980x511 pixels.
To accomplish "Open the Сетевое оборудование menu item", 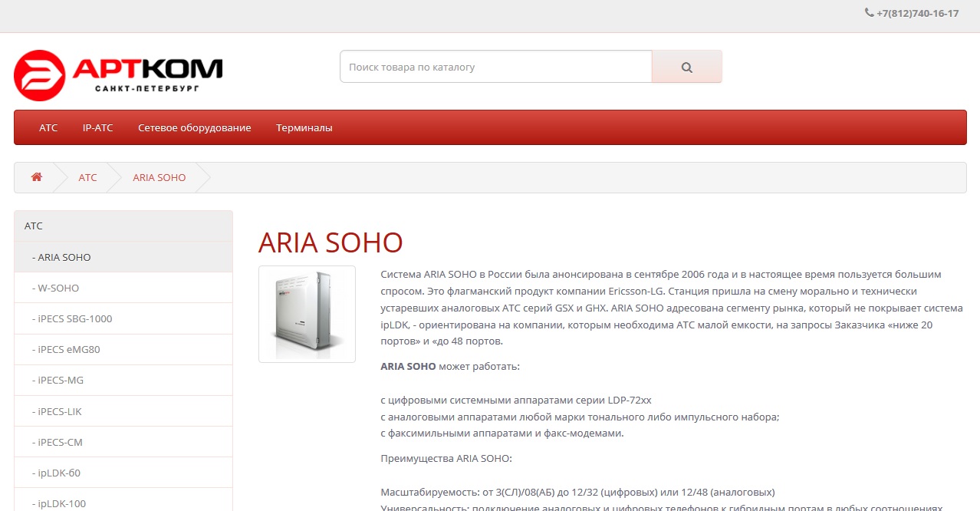I will coord(195,127).
